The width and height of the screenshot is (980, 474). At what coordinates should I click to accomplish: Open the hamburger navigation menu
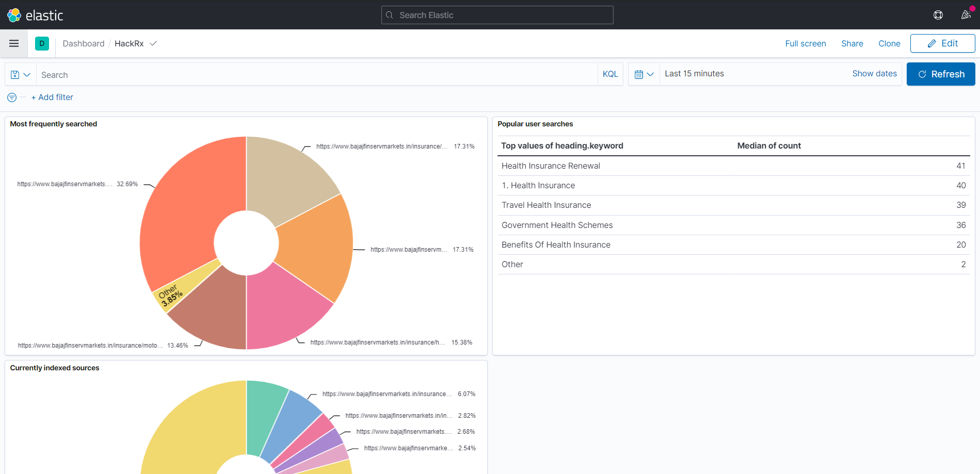click(x=14, y=43)
